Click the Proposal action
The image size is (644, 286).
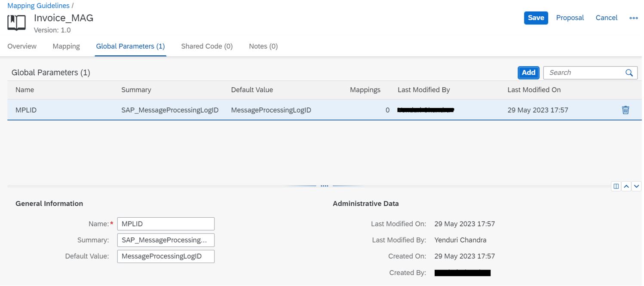coord(570,18)
